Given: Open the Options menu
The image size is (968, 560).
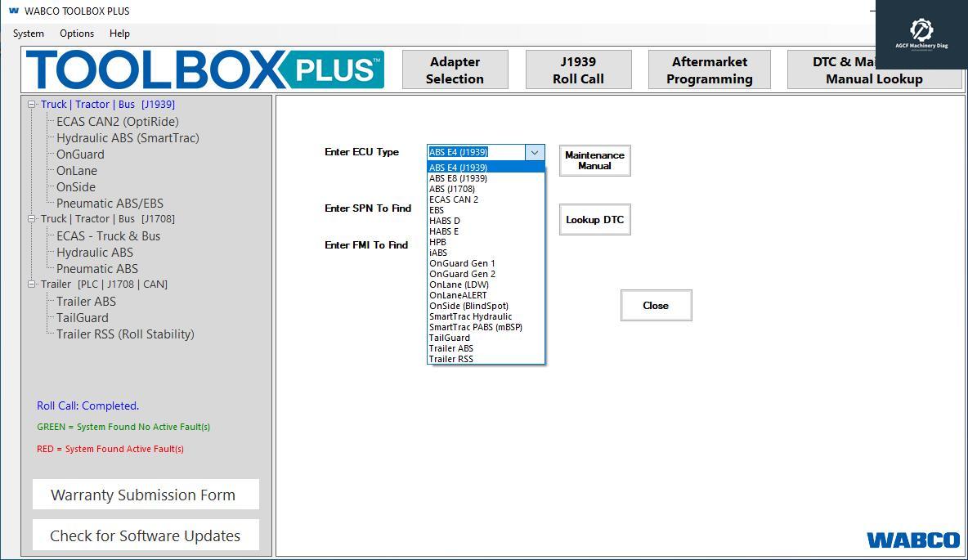Looking at the screenshot, I should 76,34.
